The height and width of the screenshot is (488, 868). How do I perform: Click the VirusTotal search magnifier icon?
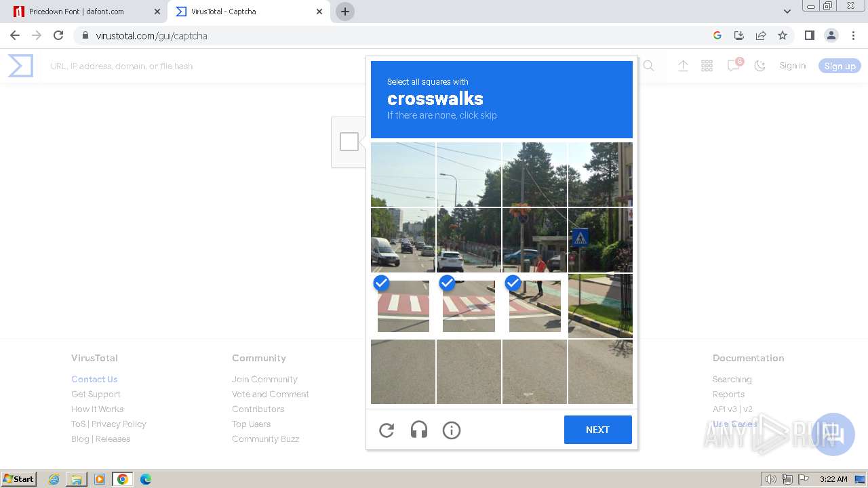coord(648,66)
